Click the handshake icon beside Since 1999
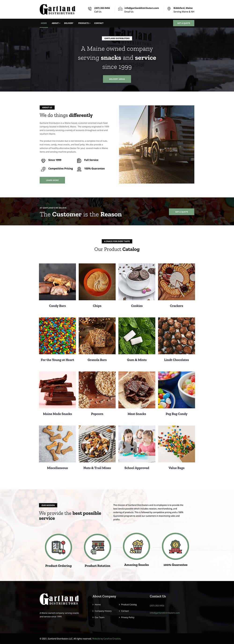This screenshot has width=234, height=644. pyautogui.click(x=43, y=160)
